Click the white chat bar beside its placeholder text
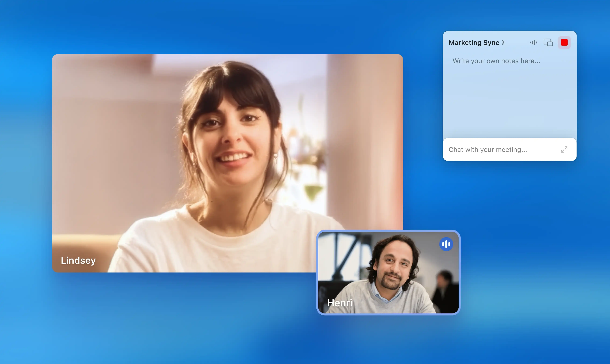This screenshot has height=364, width=610. pos(544,150)
